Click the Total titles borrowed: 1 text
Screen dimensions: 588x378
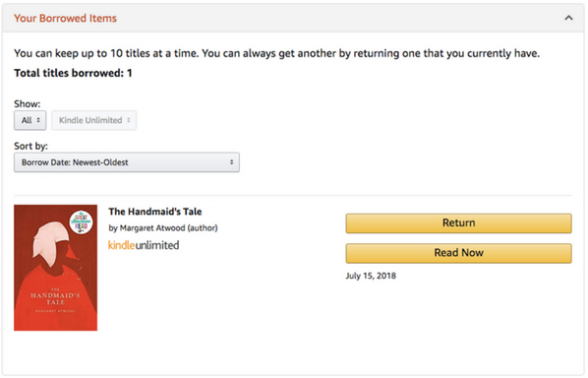[73, 73]
